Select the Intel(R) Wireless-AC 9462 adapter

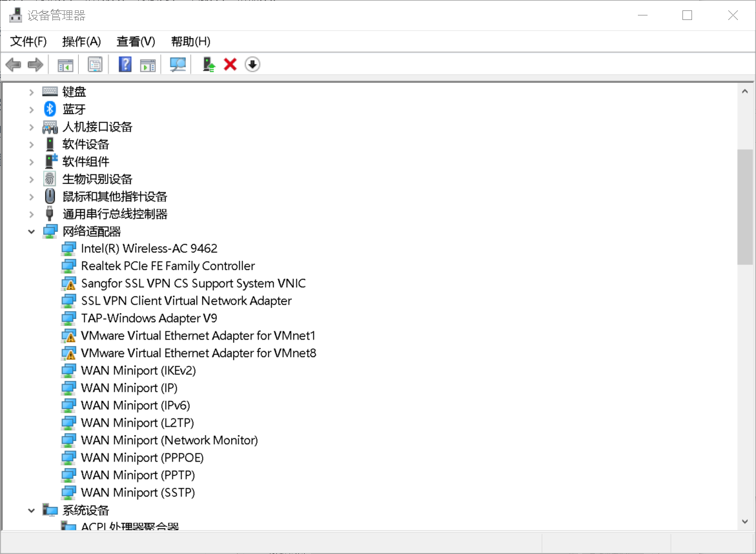click(148, 248)
